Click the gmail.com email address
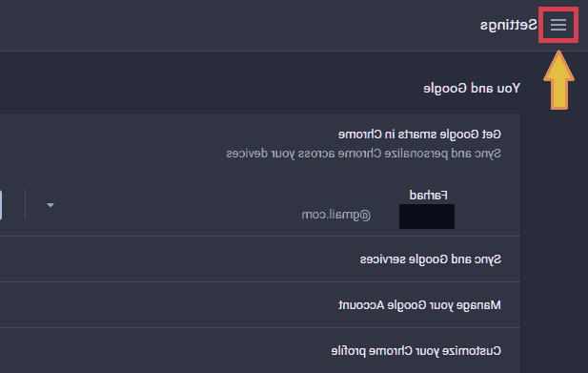The image size is (588, 373). tap(336, 215)
